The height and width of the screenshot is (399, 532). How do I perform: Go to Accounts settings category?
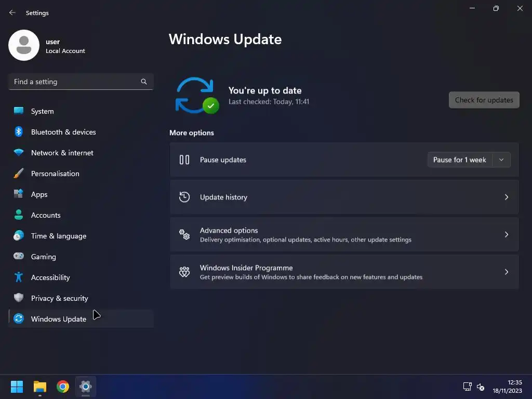point(81,215)
